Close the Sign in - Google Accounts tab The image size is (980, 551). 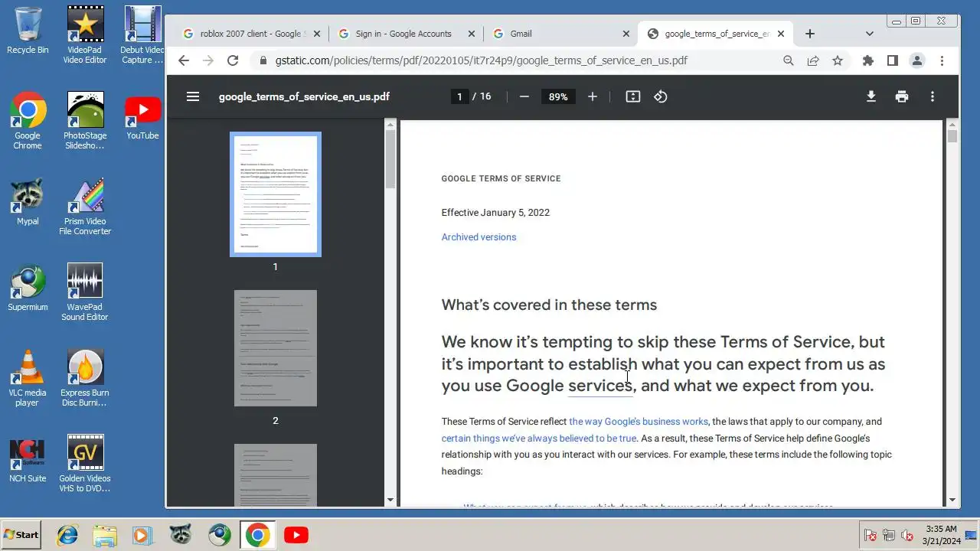472,34
